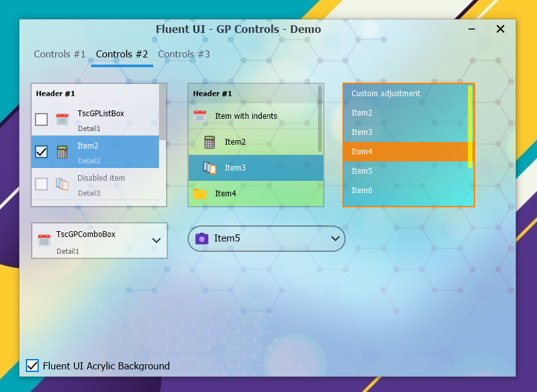This screenshot has width=537, height=392.
Task: Uncheck the Item2 Detail2 checkbox
Action: [x=41, y=152]
